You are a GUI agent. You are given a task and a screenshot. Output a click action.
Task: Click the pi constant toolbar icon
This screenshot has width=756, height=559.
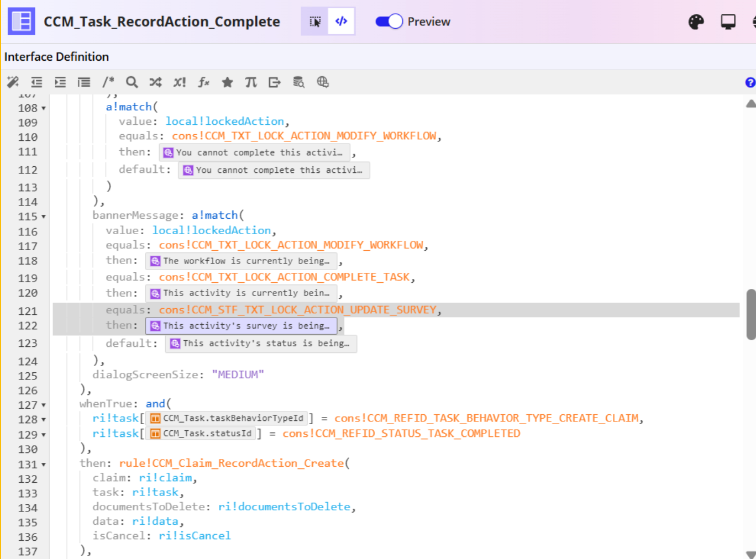251,82
